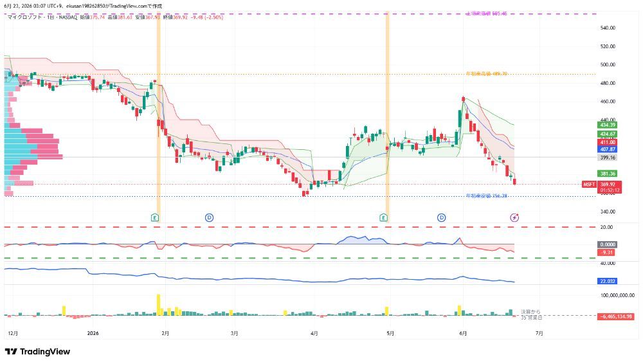Click the red MSFT ticker tag
The height and width of the screenshot is (364, 643).
coord(589,185)
